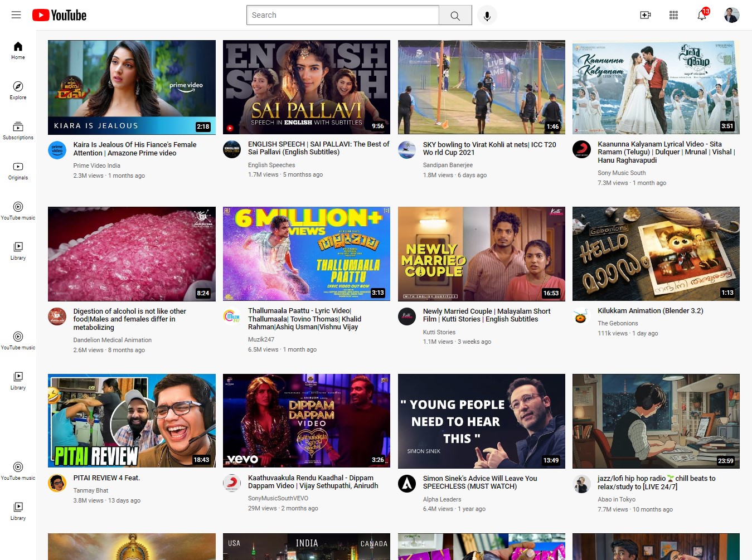752x560 pixels.
Task: Open Subscriptions in the sidebar
Action: tap(18, 130)
